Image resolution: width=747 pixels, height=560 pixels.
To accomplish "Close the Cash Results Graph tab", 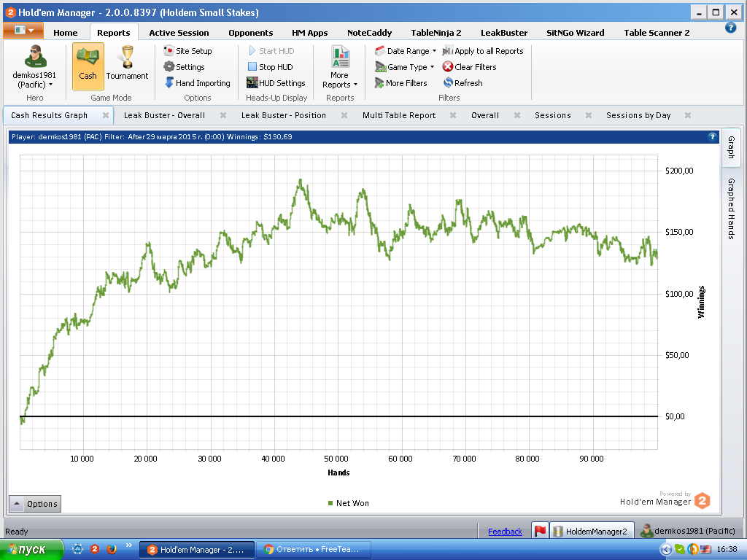I will point(106,115).
